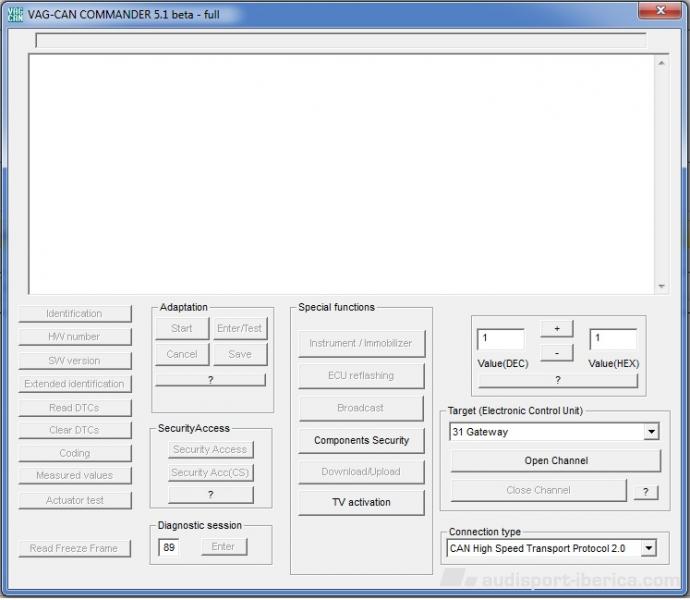Screen dimensions: 690x600
Task: Click the Broadcast button
Action: pos(361,408)
